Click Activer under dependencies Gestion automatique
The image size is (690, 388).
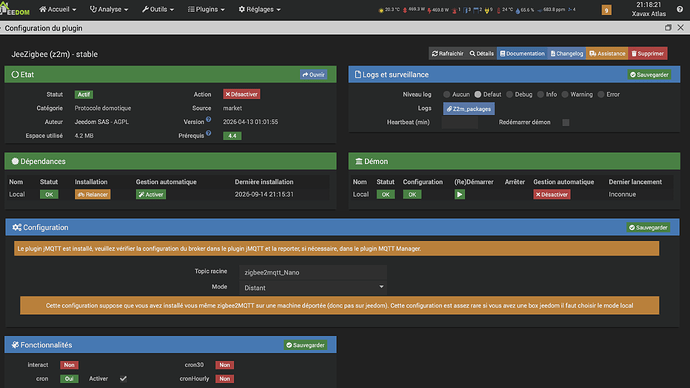click(x=151, y=194)
